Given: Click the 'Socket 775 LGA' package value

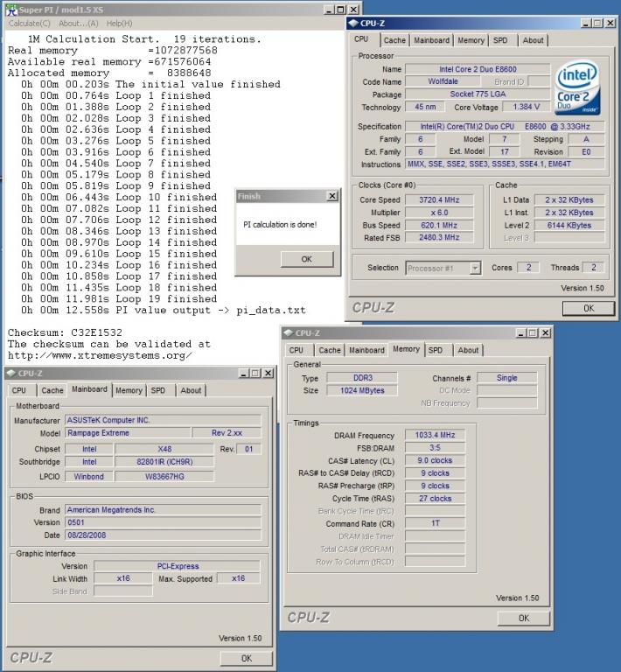Looking at the screenshot, I should tap(478, 94).
